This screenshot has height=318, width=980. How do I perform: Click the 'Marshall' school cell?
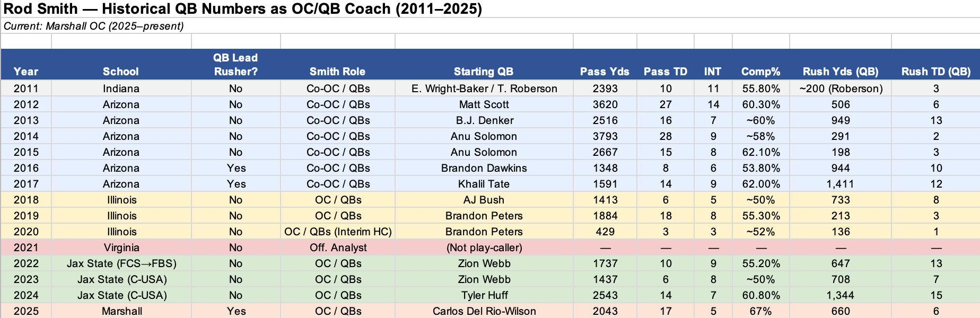coord(121,311)
